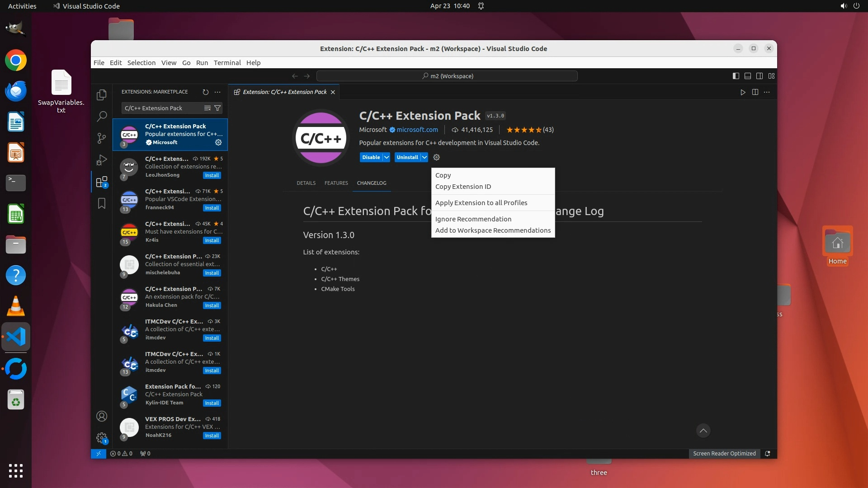Expand the Disable button dropdown arrow
The height and width of the screenshot is (488, 868).
click(387, 157)
